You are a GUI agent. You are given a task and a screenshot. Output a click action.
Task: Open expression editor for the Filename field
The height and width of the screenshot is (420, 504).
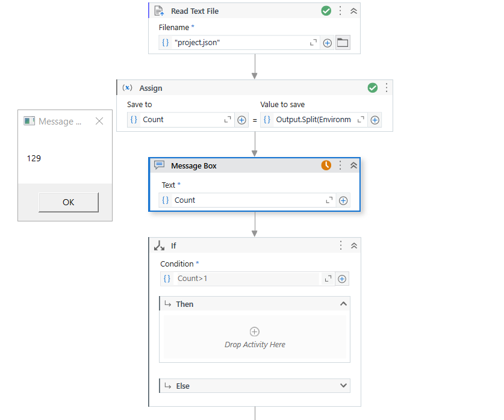coord(313,43)
